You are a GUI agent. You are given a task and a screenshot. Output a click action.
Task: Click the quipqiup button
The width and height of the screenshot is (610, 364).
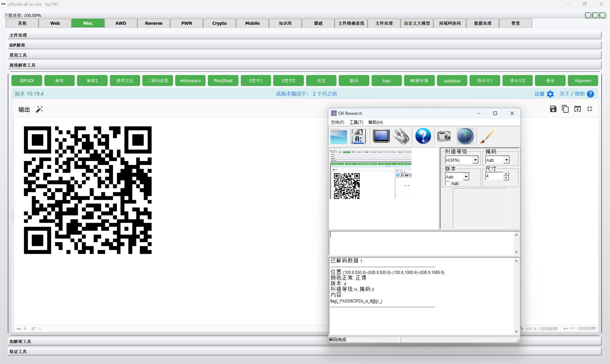(452, 81)
